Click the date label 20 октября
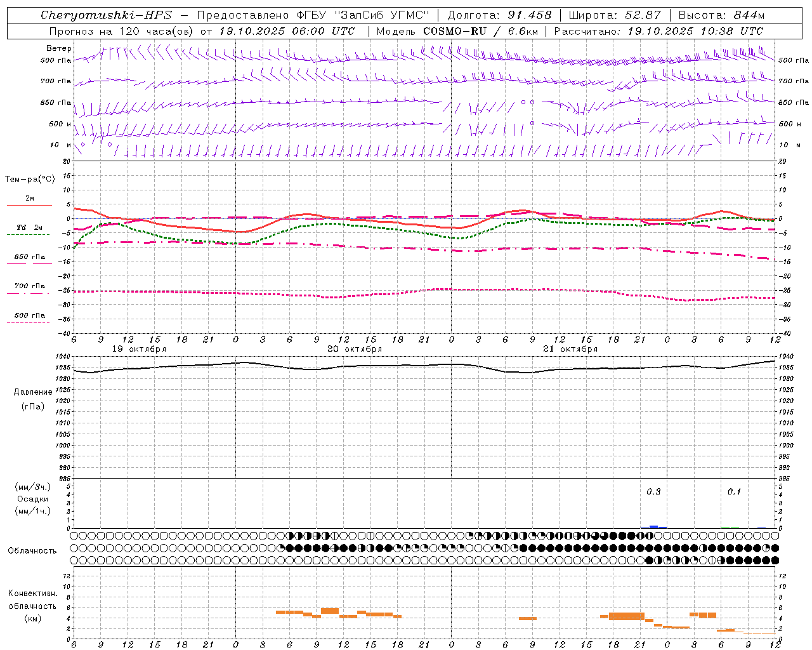The image size is (812, 650). point(355,349)
